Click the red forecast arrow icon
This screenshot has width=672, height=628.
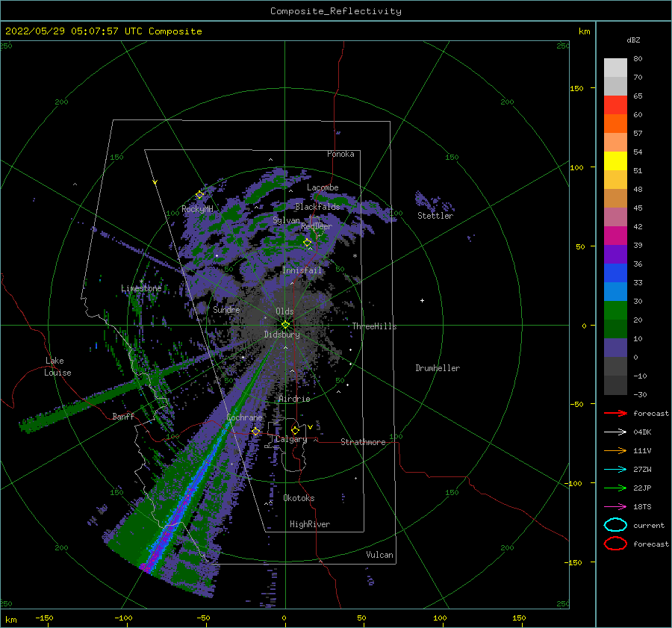pyautogui.click(x=615, y=413)
